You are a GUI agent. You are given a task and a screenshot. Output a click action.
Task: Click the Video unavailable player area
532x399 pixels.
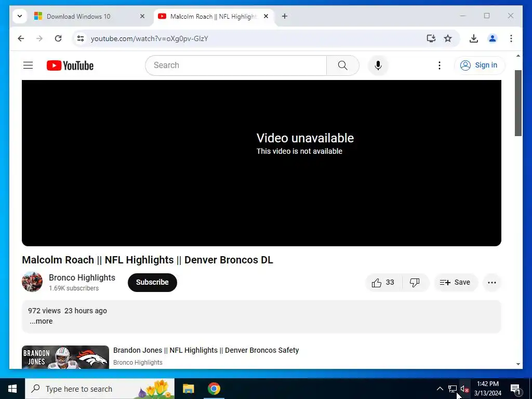coord(261,163)
